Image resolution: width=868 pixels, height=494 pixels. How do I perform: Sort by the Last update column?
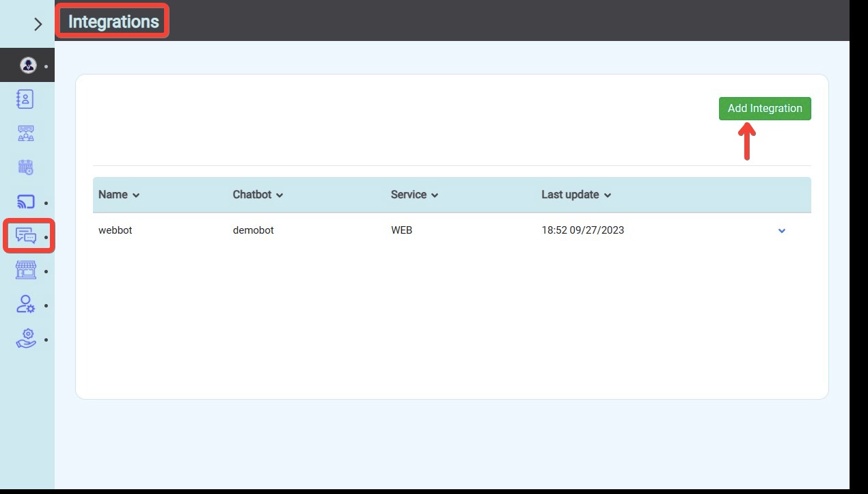pyautogui.click(x=576, y=195)
